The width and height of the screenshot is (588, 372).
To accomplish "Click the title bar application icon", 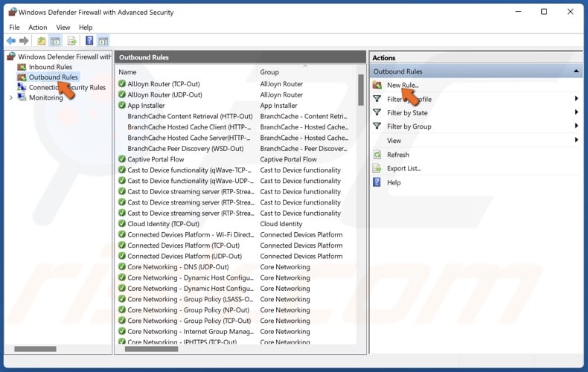I will click(x=13, y=12).
